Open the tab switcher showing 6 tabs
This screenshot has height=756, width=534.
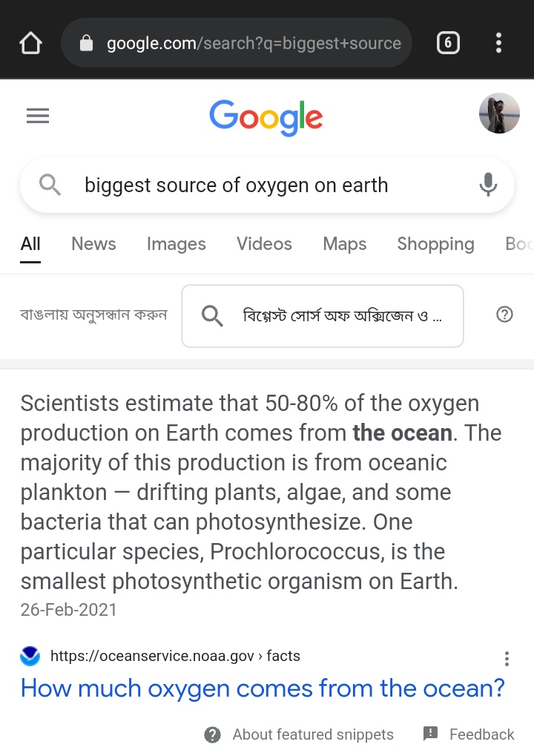coord(447,43)
